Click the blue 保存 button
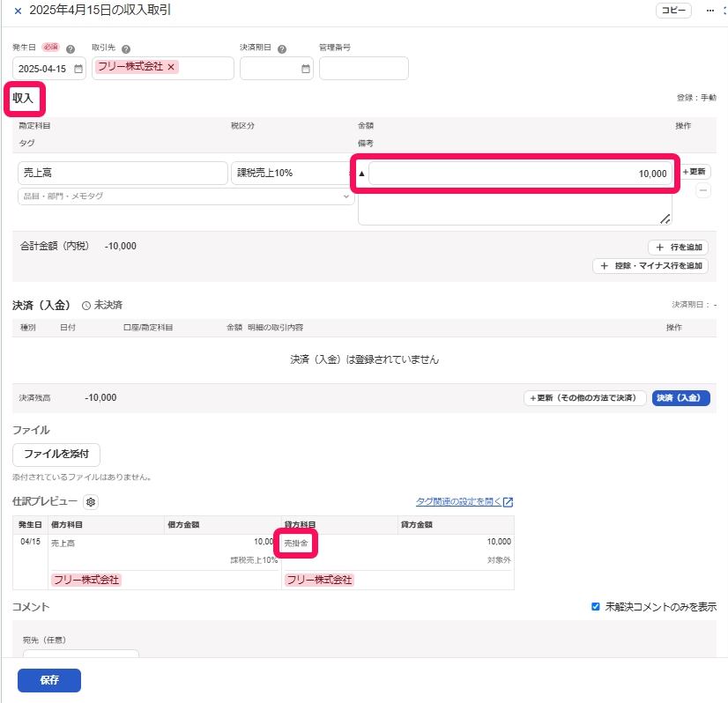The image size is (728, 703). point(49,680)
